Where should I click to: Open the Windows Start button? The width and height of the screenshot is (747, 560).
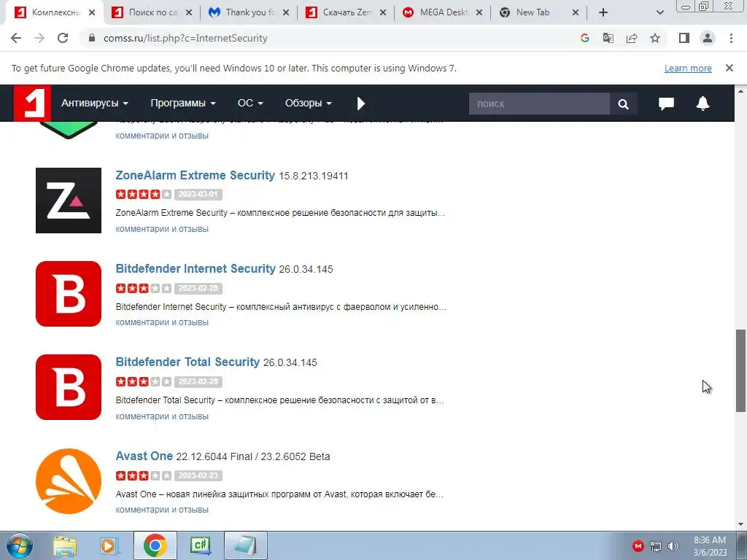point(20,545)
